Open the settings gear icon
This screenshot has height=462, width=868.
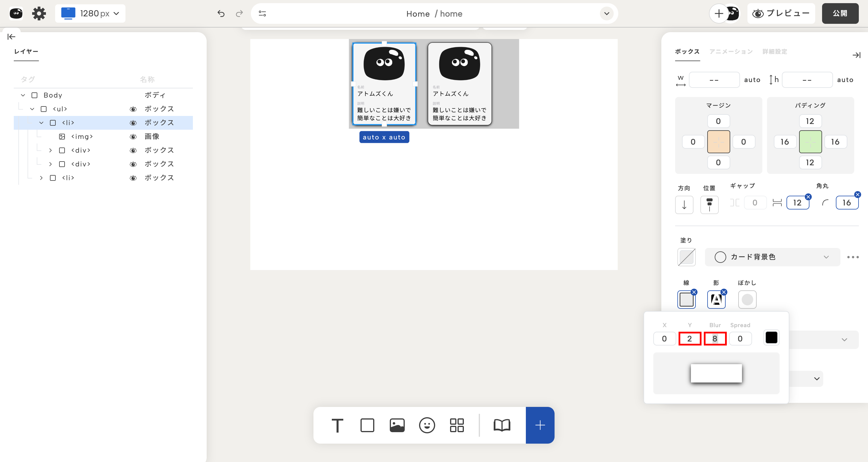[x=39, y=13]
